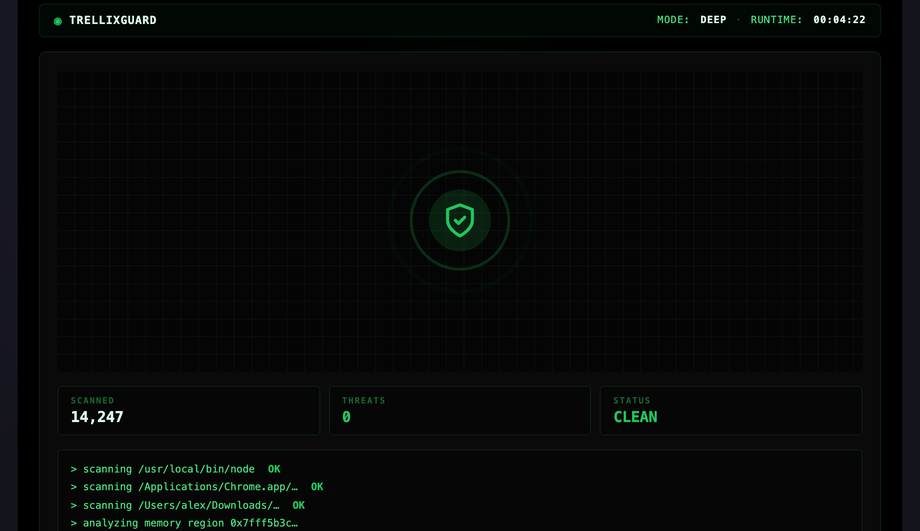
Task: Click the OK result after Chrome.app line
Action: [x=317, y=486]
